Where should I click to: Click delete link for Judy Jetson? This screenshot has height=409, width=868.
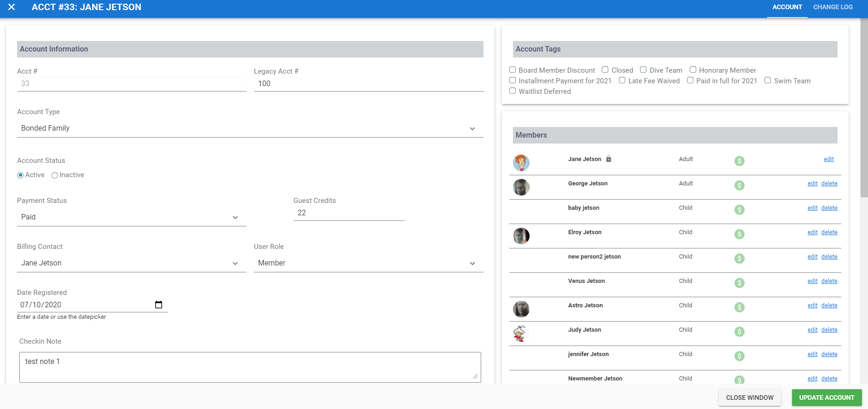tap(829, 330)
